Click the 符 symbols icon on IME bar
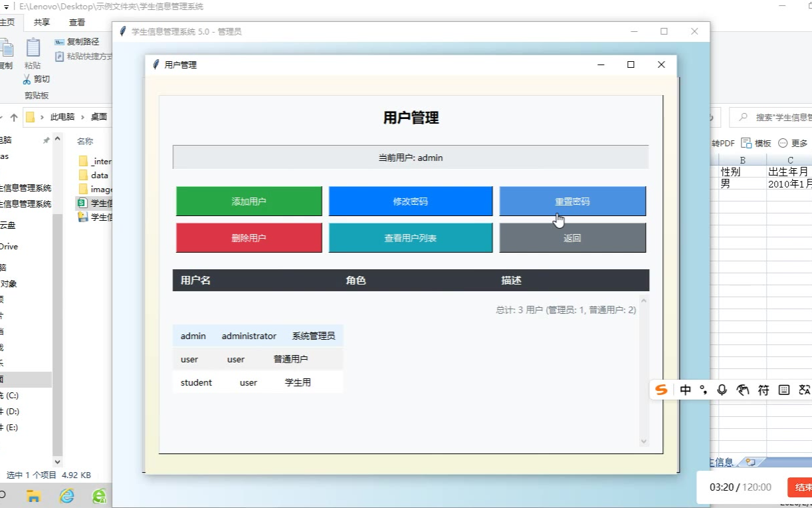The image size is (812, 508). pyautogui.click(x=763, y=390)
